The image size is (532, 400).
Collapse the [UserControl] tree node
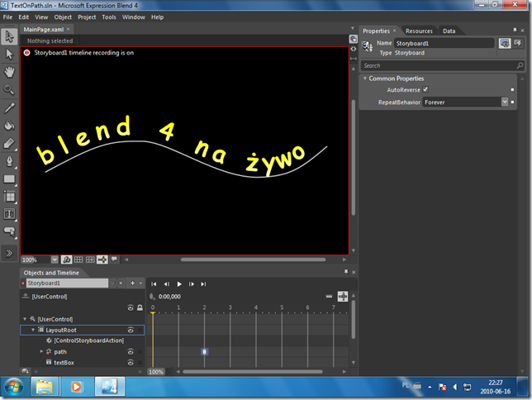pos(25,319)
